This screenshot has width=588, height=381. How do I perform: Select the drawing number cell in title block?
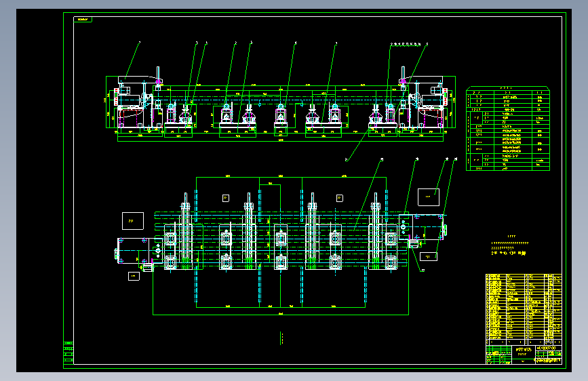click(x=548, y=348)
